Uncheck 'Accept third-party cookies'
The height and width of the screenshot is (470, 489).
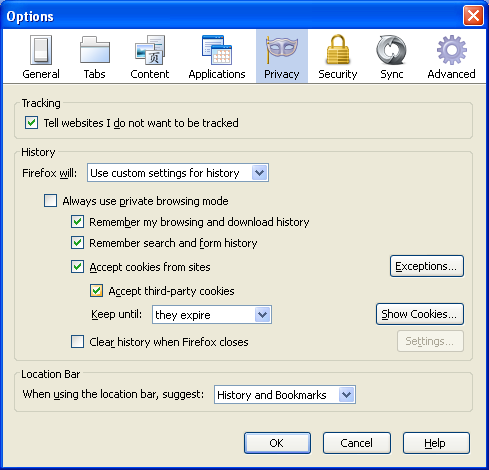pos(96,291)
